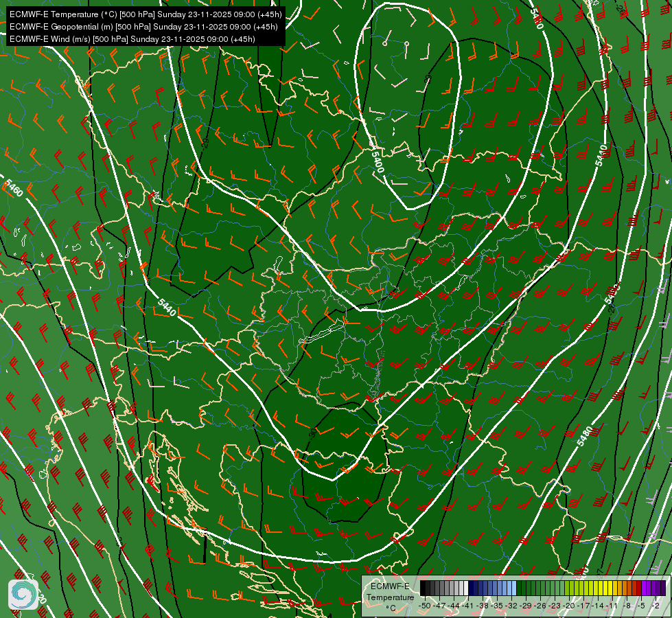
Task: Select the 'ECMWF-E Geopotential (m) [500 hPa]' header line
Action: pos(143,27)
